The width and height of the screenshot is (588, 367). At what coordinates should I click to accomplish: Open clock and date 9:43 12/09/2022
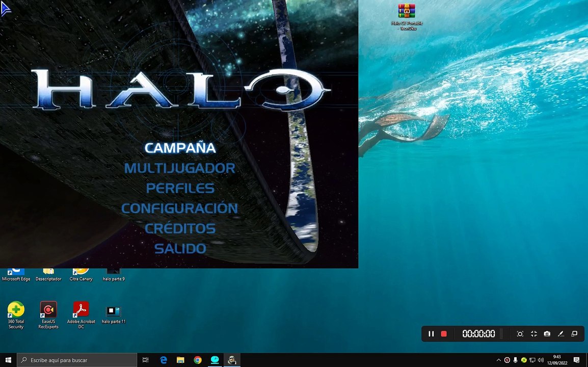click(557, 360)
